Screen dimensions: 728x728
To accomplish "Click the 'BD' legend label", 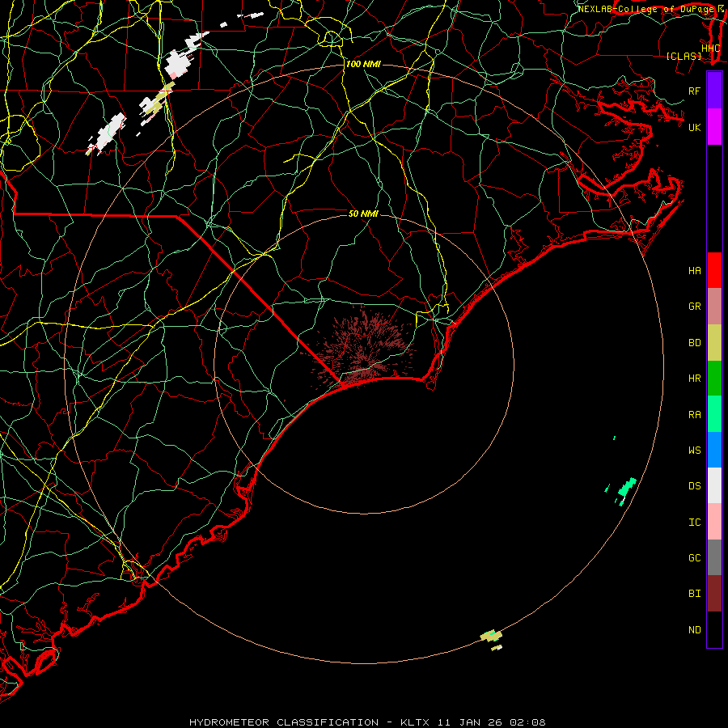I will 695,343.
